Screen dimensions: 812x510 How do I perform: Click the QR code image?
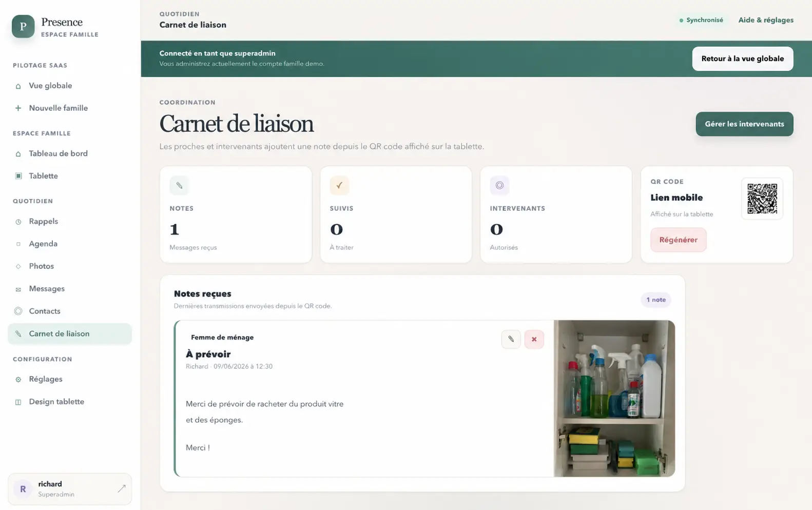[762, 199]
